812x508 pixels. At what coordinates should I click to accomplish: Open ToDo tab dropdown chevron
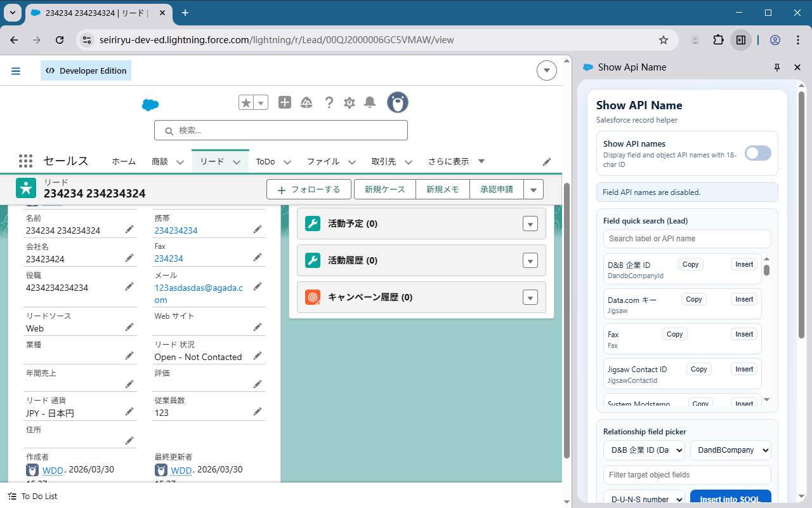pyautogui.click(x=287, y=162)
